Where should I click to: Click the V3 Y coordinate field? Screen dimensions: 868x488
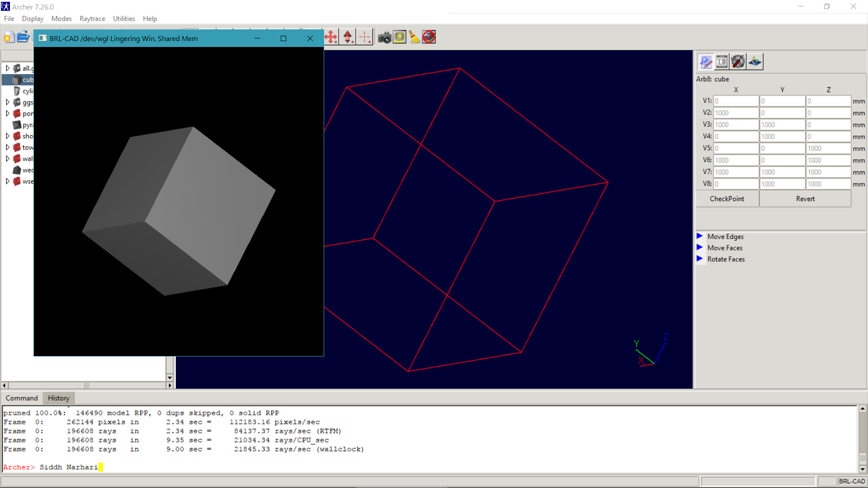782,125
